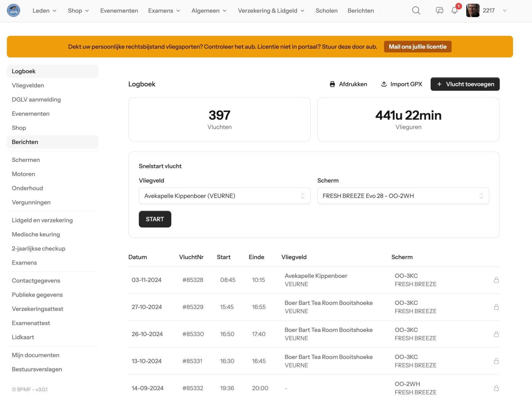532x400 pixels.
Task: Open Contactgegevens sidebar item
Action: click(53, 281)
